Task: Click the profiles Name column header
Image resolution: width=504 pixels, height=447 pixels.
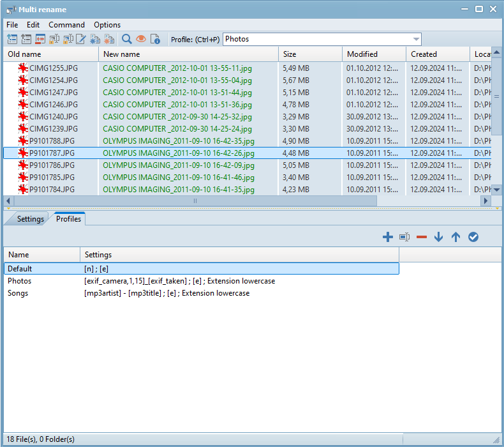Action: click(x=41, y=255)
